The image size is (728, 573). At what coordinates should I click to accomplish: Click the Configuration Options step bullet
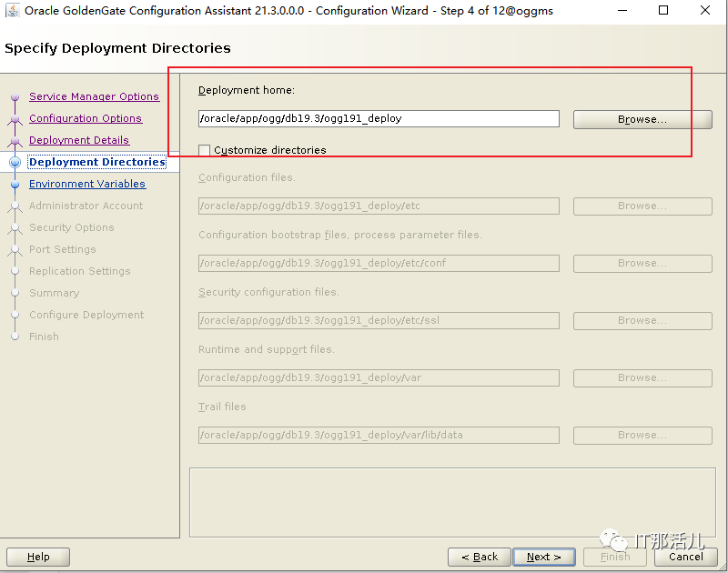[15, 119]
